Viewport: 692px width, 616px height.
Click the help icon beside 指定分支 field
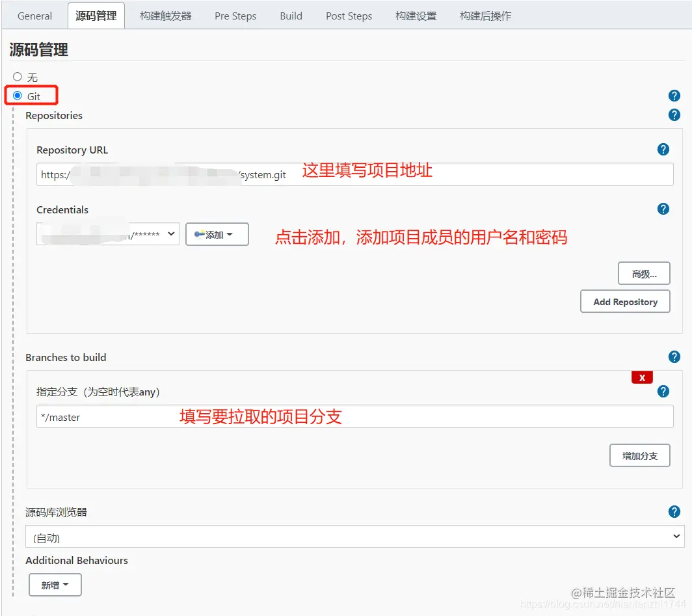click(663, 390)
